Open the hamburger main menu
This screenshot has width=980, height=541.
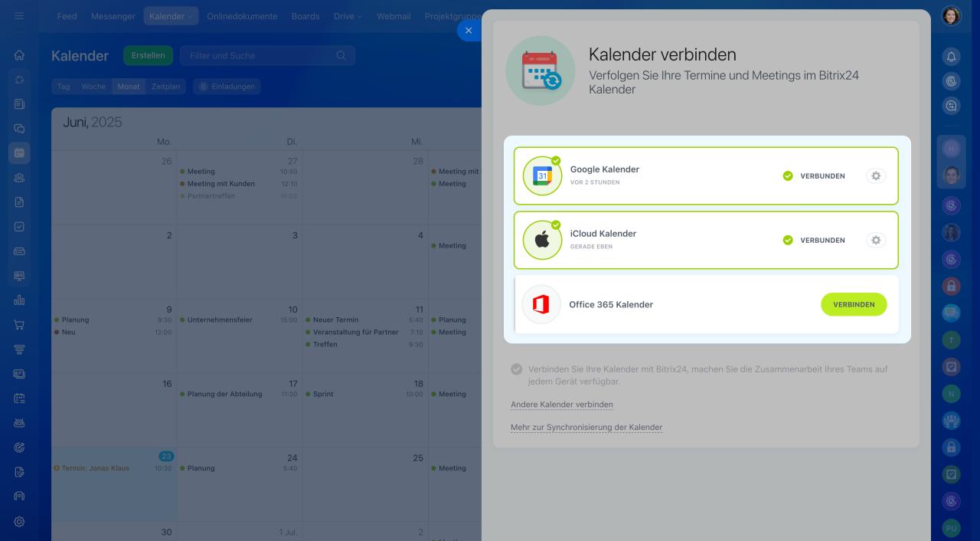(x=19, y=15)
